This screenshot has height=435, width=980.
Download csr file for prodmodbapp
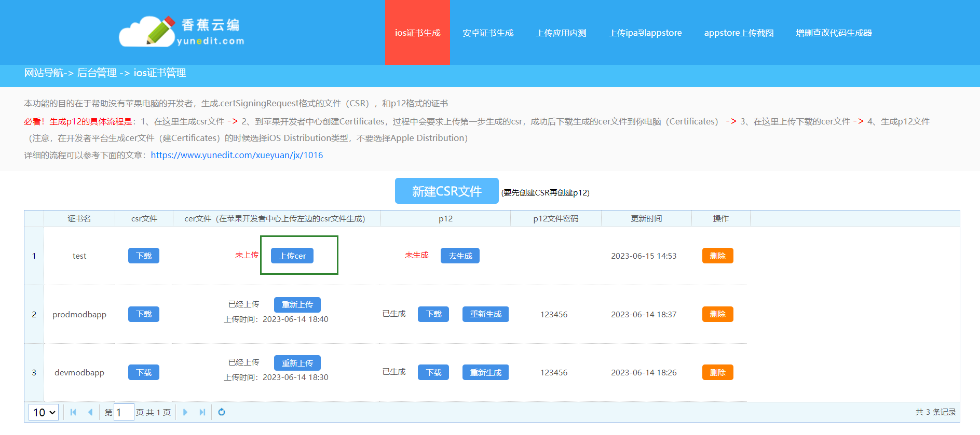point(144,314)
